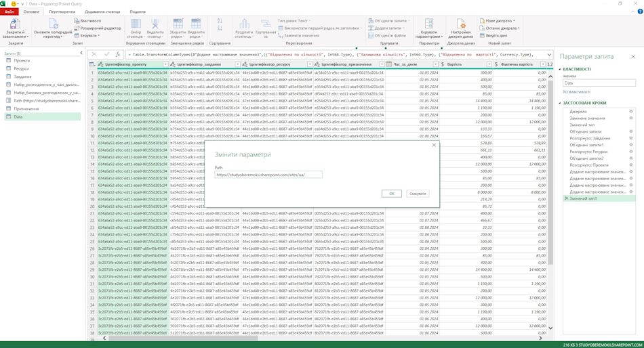The image size is (644, 348).
Task: Click the gear icon of the Джерело step
Action: click(x=631, y=111)
